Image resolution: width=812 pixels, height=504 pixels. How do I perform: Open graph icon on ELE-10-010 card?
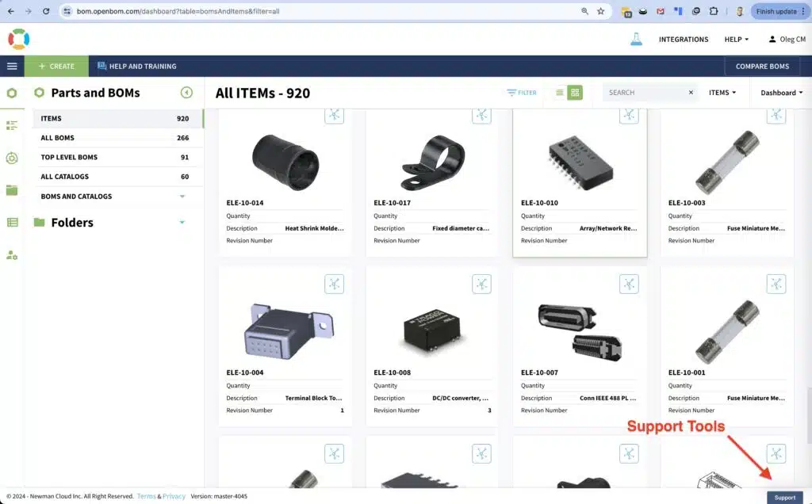pyautogui.click(x=629, y=116)
